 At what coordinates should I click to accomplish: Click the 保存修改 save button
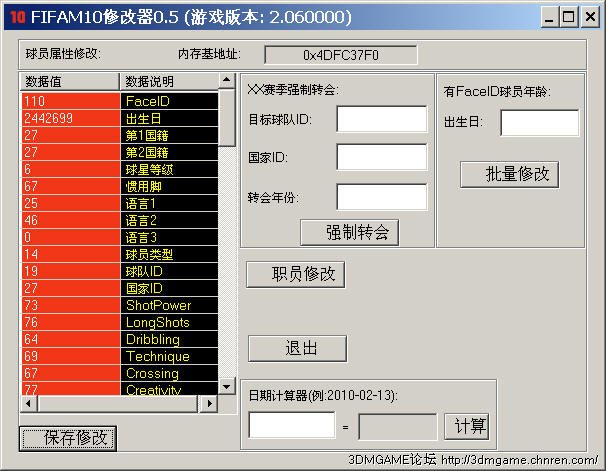coord(68,438)
